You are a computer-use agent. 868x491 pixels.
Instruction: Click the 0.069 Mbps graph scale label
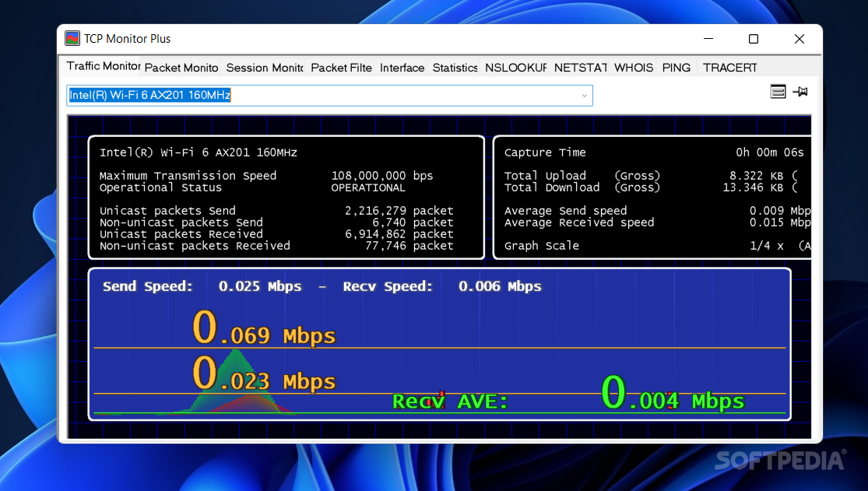coord(264,329)
